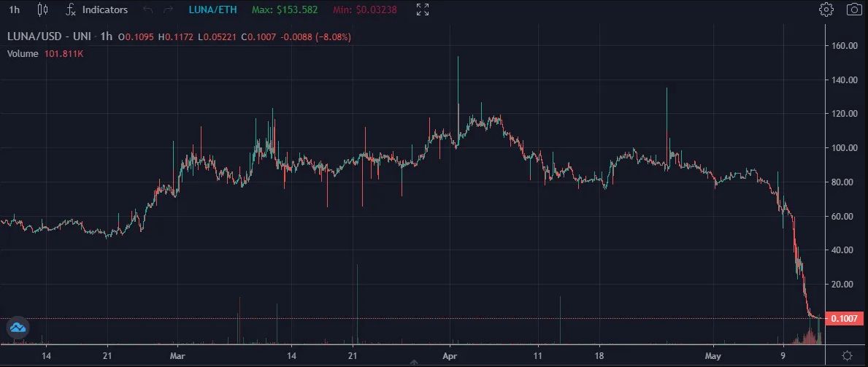Open chart settings gear

tap(826, 9)
